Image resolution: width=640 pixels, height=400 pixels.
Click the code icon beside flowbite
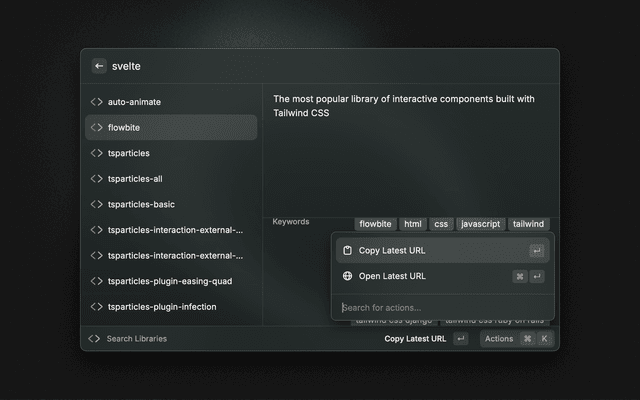coord(96,128)
